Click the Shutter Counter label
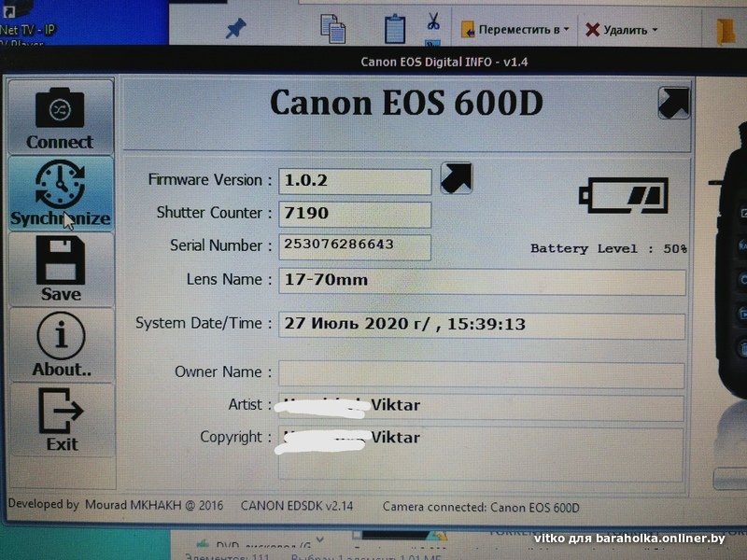The image size is (747, 560). click(x=214, y=213)
